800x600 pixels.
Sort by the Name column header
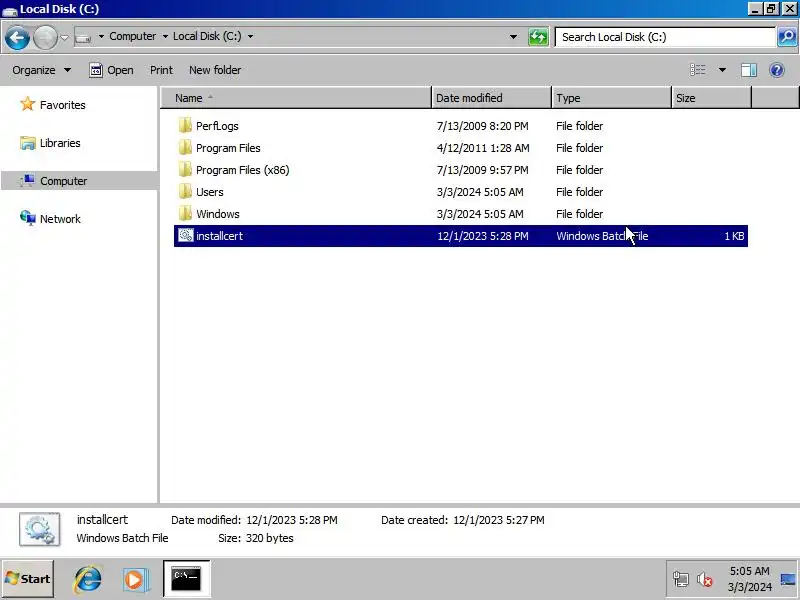coord(296,98)
